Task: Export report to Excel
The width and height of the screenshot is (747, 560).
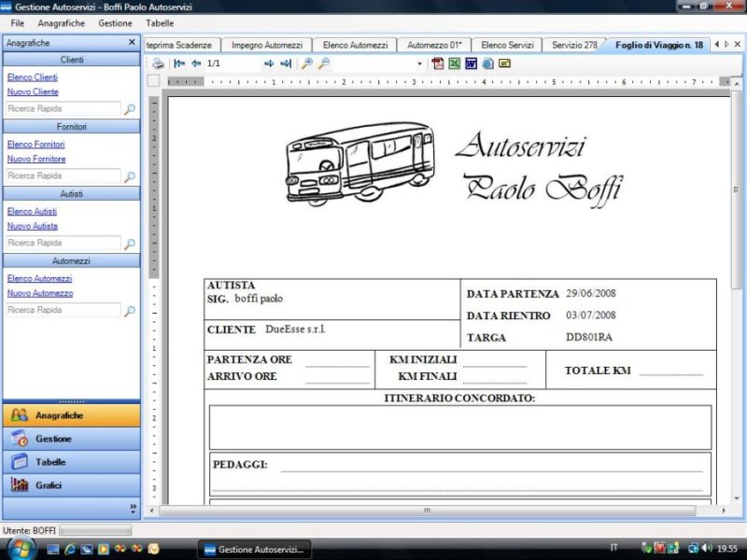Action: click(x=454, y=63)
